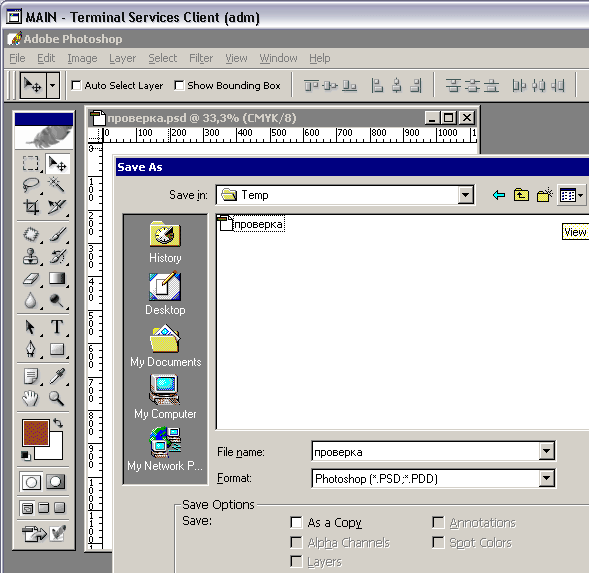Open My Computer in places bar
The height and width of the screenshot is (573, 589).
[165, 397]
